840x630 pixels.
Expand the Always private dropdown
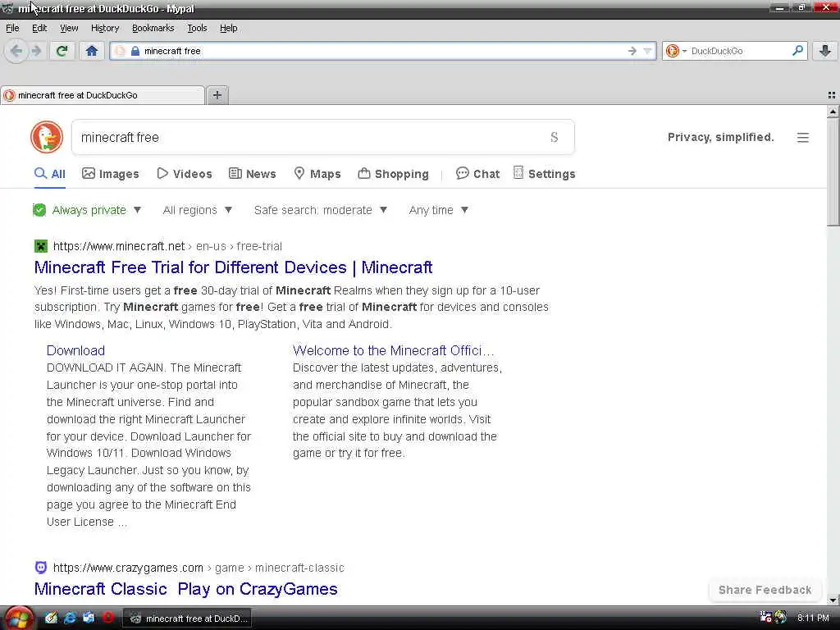[87, 210]
